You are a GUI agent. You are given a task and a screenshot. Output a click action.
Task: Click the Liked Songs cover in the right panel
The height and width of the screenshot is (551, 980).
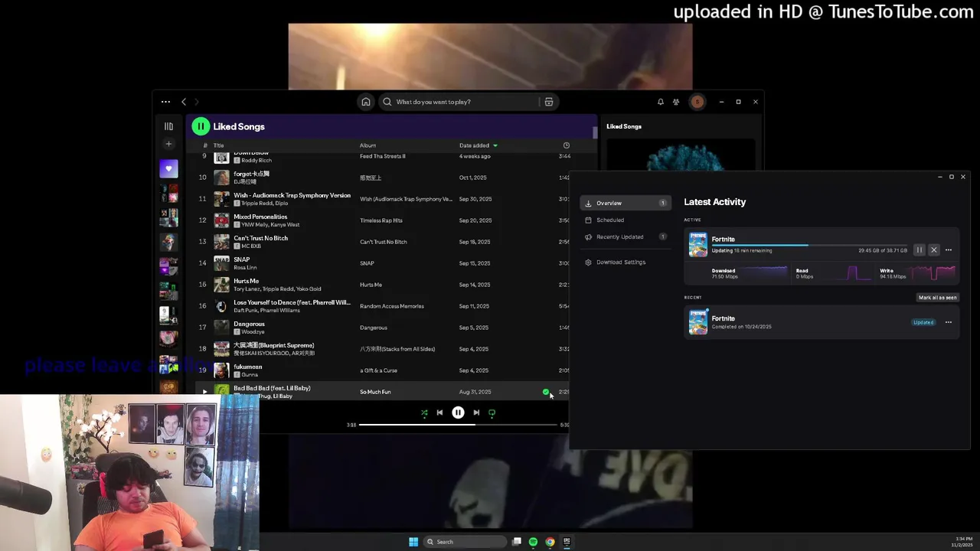pyautogui.click(x=681, y=155)
